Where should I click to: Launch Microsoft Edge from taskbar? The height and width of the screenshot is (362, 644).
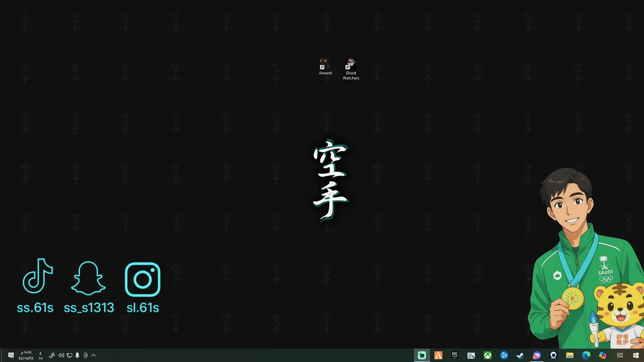(586, 355)
